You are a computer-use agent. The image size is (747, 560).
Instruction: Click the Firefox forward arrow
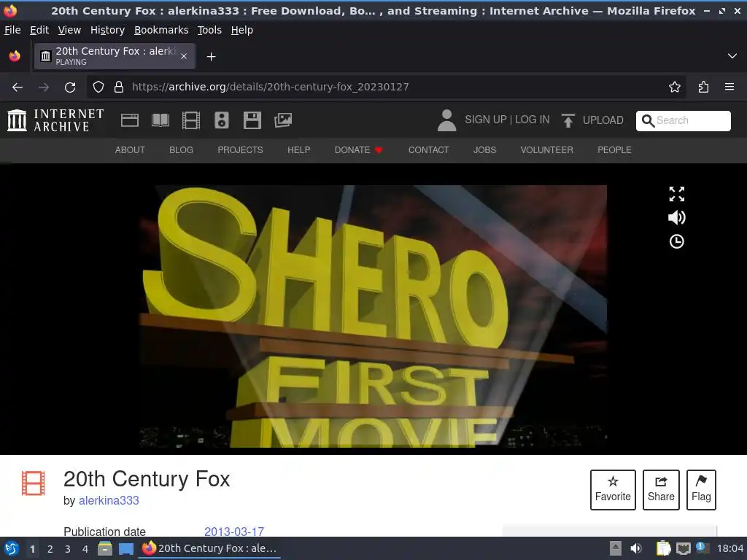tap(43, 87)
